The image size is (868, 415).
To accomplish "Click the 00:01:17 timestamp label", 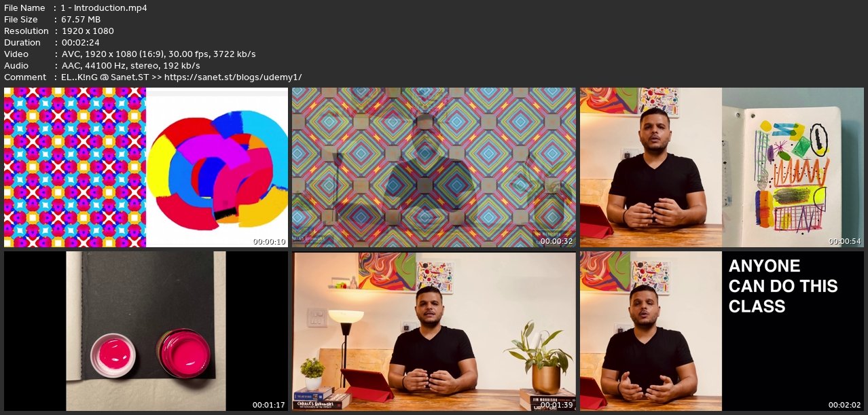I will click(269, 405).
